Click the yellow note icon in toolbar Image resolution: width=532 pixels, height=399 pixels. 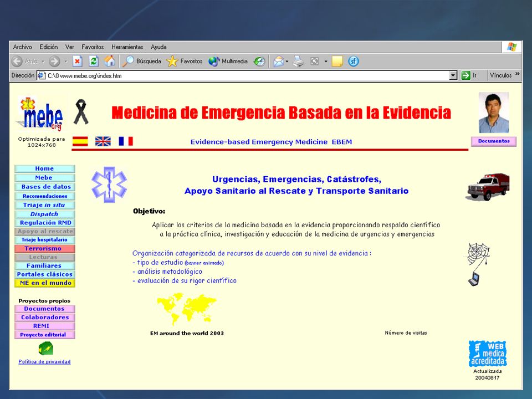pyautogui.click(x=337, y=62)
